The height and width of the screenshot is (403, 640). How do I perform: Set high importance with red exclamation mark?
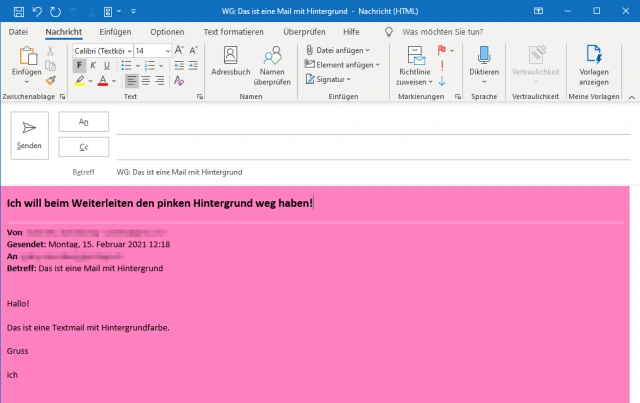[442, 65]
